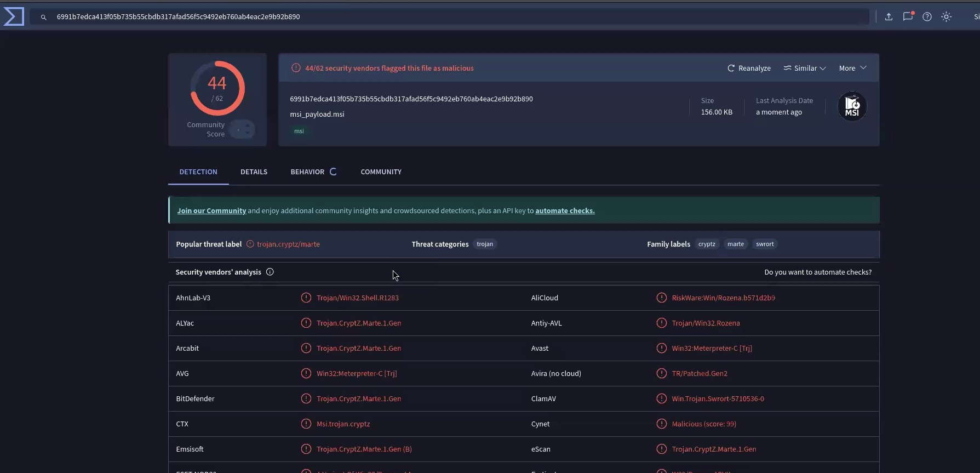Select the Win.Trojan.Swrort-5710536-0 detection text

[718, 398]
